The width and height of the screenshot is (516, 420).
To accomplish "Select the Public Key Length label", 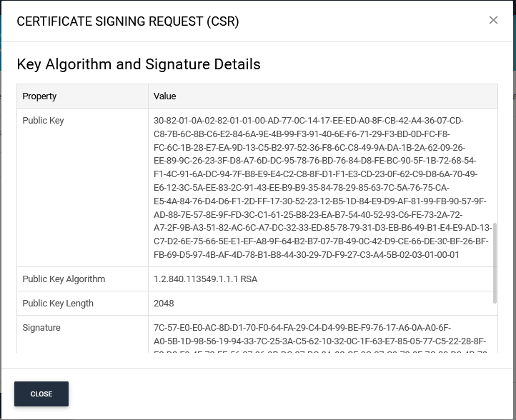I will (x=58, y=304).
